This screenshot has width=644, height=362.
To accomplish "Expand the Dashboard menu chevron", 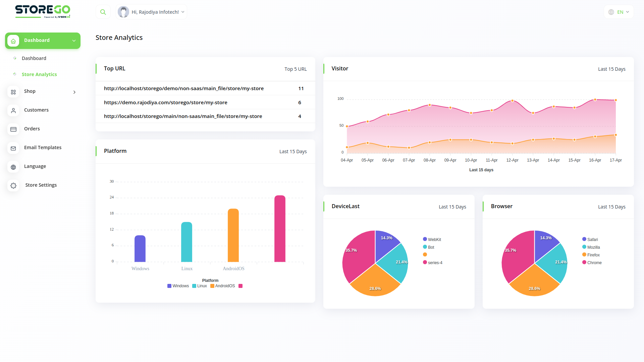I will 74,41.
